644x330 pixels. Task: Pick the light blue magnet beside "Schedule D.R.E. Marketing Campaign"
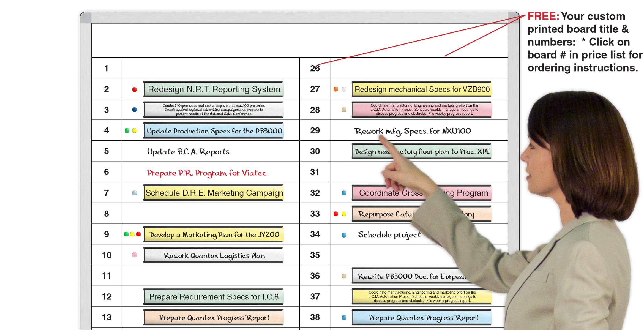click(x=135, y=193)
